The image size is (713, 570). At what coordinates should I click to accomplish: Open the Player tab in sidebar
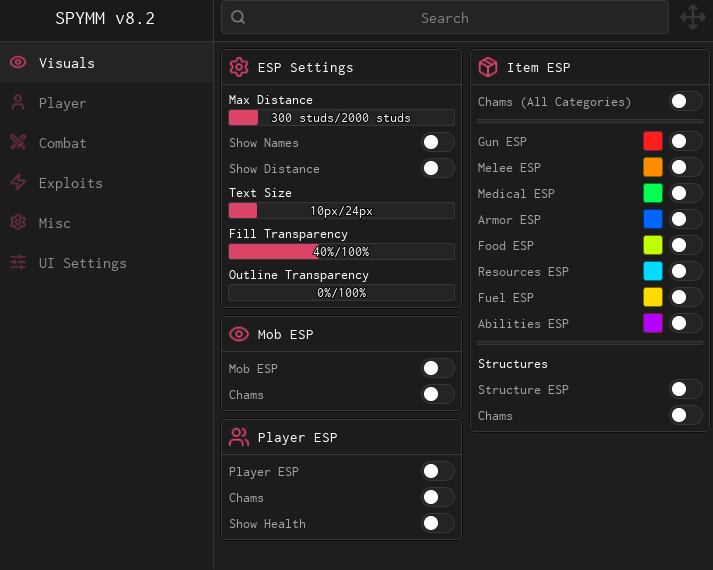[x=62, y=103]
